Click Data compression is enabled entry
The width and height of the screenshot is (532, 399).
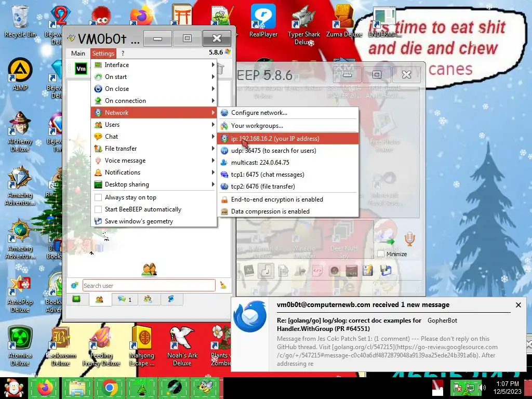[x=288, y=211]
